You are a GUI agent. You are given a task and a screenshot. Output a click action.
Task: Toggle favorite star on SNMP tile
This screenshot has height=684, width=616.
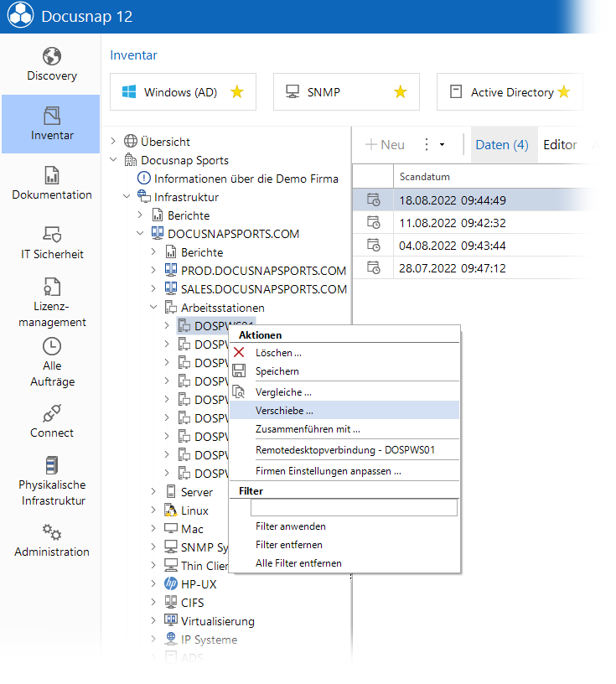pos(400,91)
